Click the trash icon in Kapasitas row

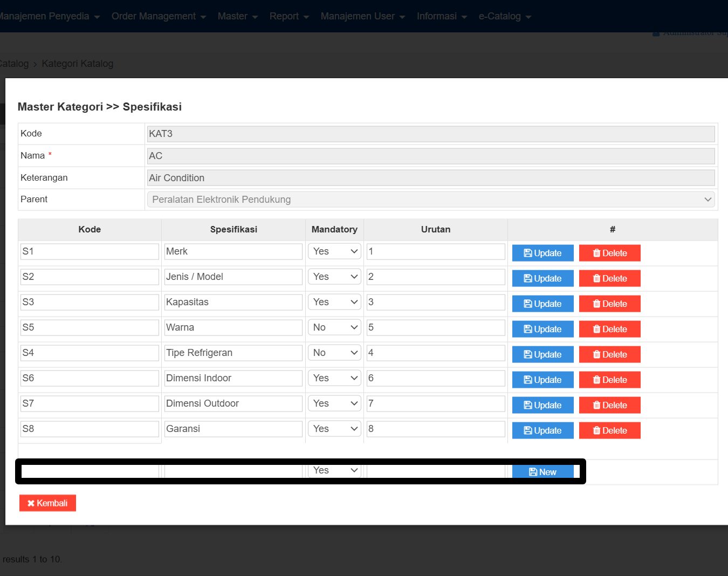pyautogui.click(x=596, y=304)
